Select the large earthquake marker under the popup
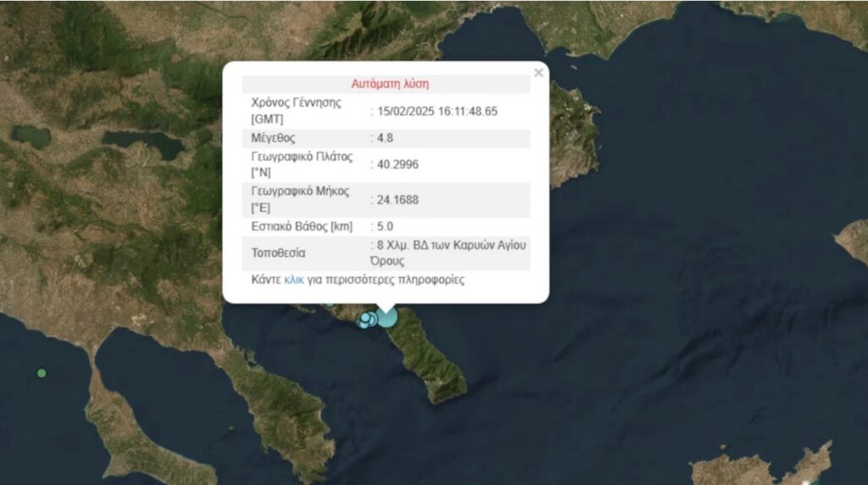The image size is (868, 485). (x=387, y=317)
